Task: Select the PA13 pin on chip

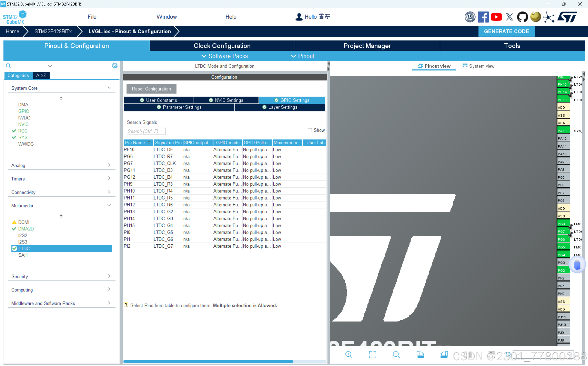Action: (x=563, y=131)
